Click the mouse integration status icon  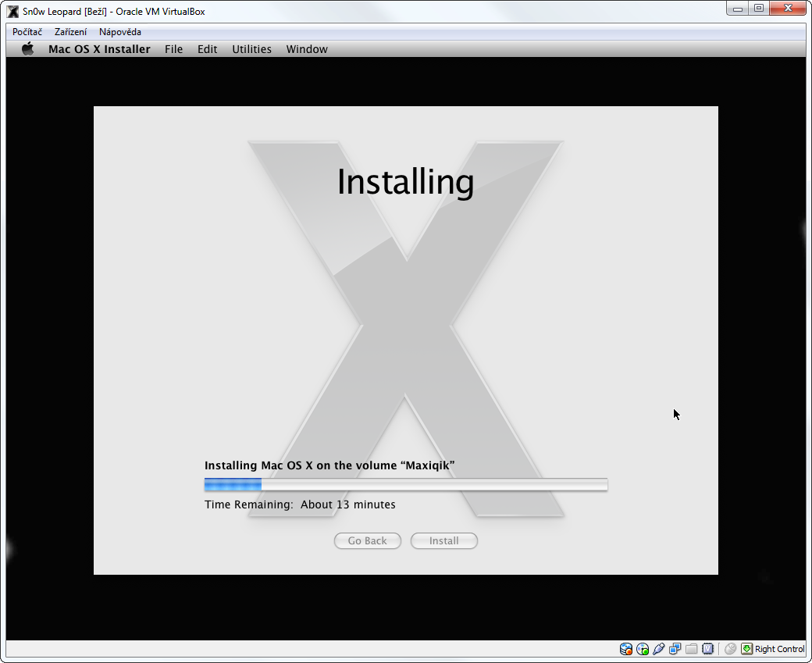tap(730, 648)
